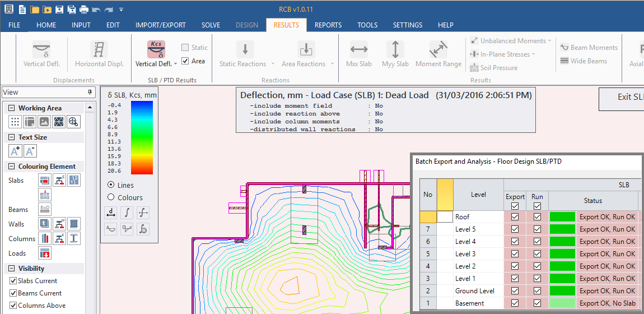Open the REPORTS ribbon tab
The width and height of the screenshot is (644, 314).
coord(328,25)
